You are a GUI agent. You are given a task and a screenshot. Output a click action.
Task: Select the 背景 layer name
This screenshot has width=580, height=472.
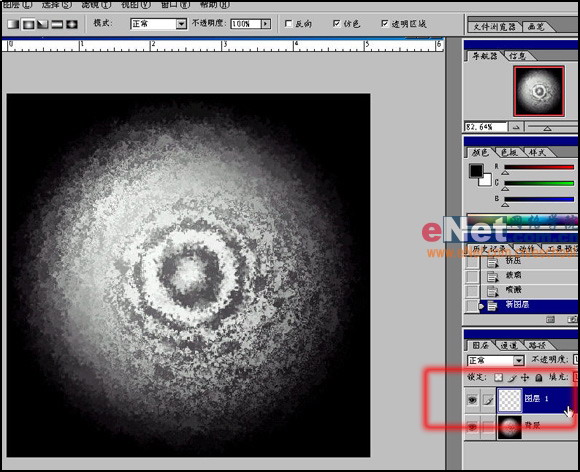532,425
